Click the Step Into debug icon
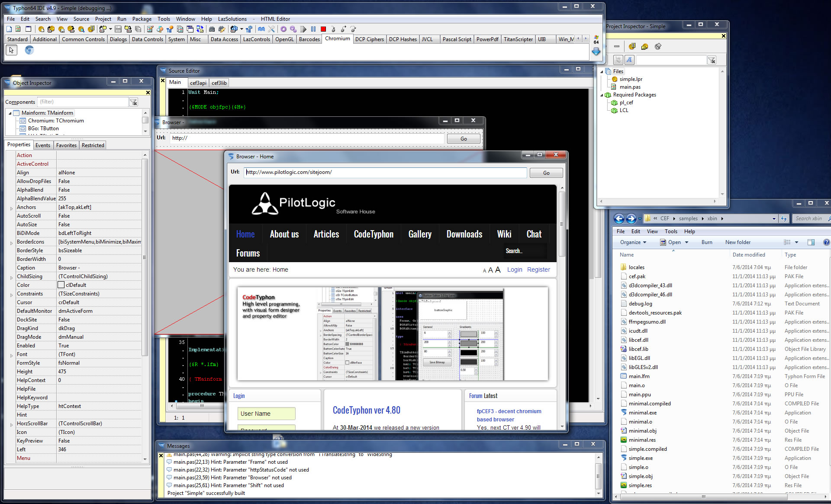Image resolution: width=831 pixels, height=504 pixels. [333, 29]
